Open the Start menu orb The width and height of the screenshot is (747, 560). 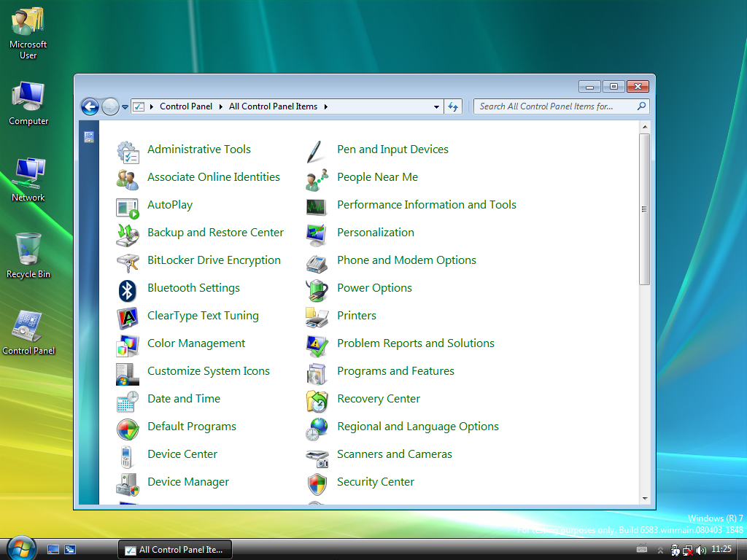click(21, 548)
